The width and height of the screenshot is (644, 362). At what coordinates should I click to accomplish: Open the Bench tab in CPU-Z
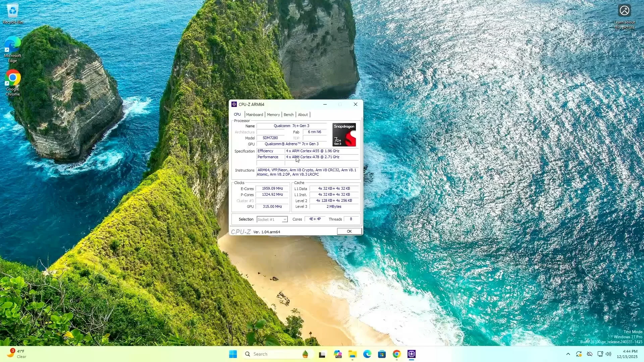288,115
